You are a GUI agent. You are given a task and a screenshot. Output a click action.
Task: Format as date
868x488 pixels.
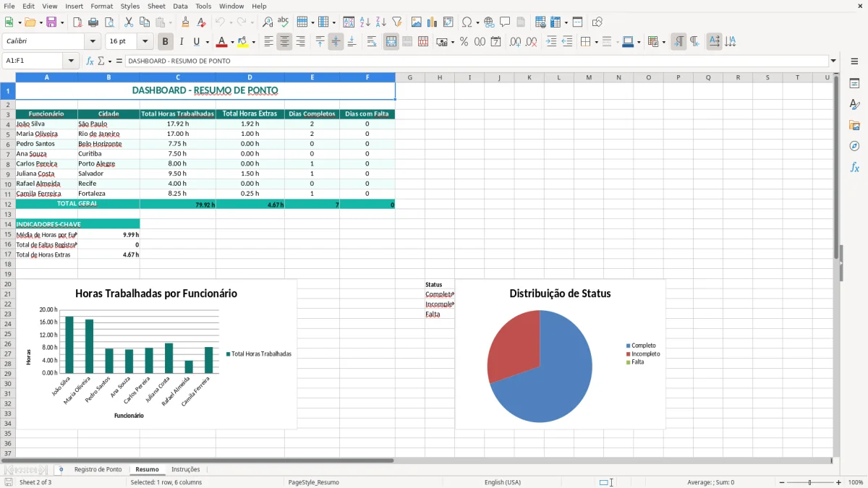pyautogui.click(x=496, y=42)
